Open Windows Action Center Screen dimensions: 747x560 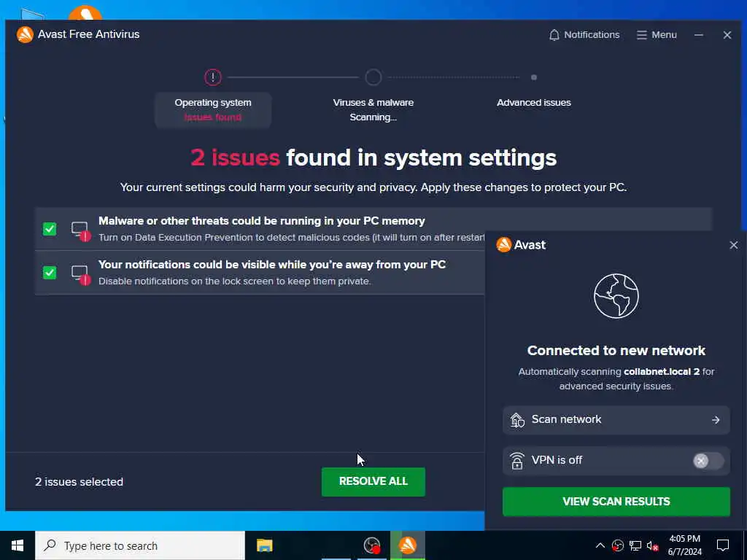[723, 545]
